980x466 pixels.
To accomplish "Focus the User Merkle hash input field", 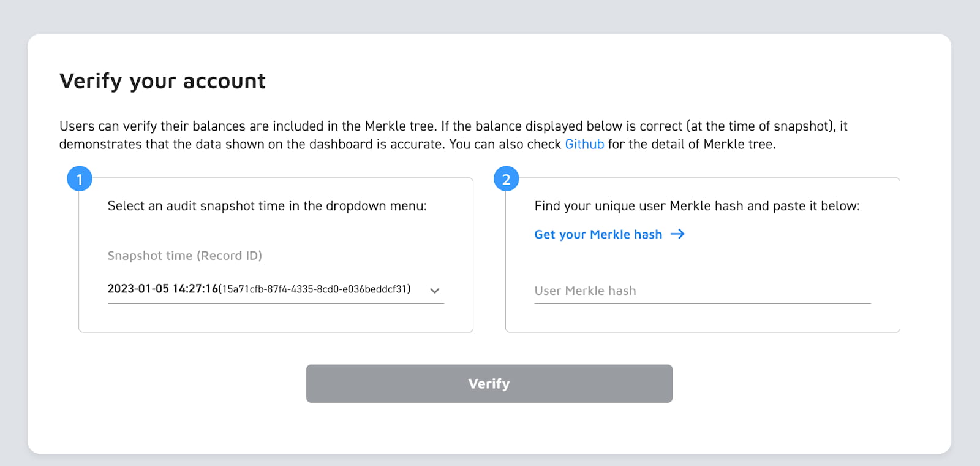I will point(702,291).
